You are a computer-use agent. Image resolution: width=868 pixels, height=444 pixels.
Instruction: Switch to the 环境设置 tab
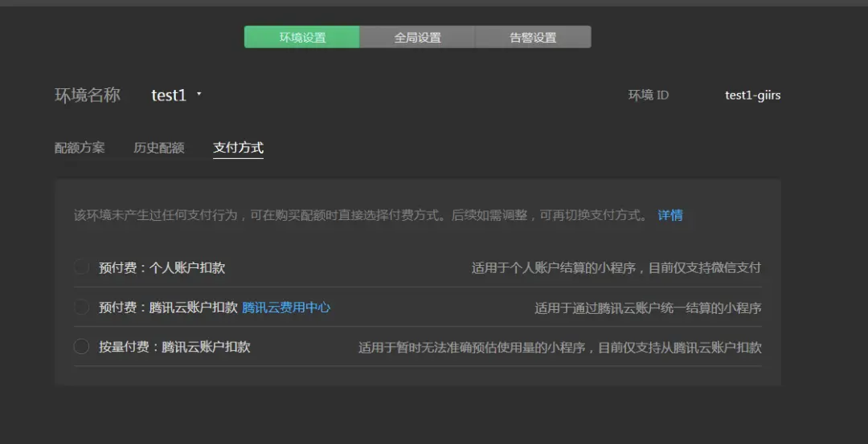pos(301,37)
